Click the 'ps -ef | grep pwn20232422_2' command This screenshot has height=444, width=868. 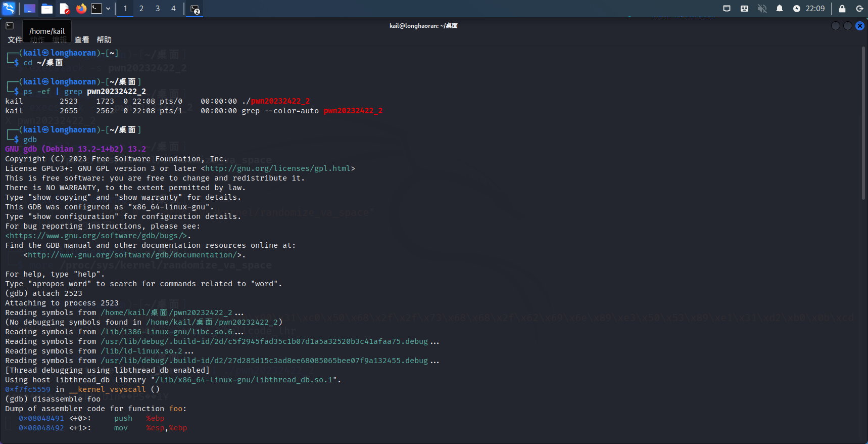pos(84,92)
